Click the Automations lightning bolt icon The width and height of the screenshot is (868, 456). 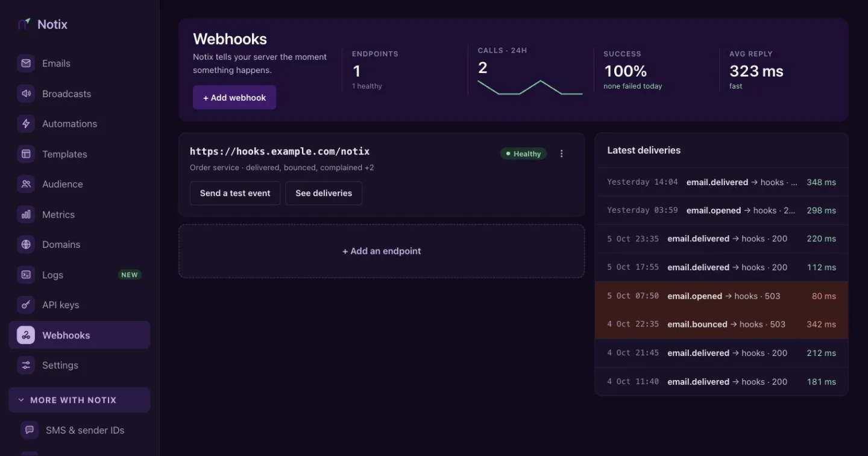coord(26,124)
